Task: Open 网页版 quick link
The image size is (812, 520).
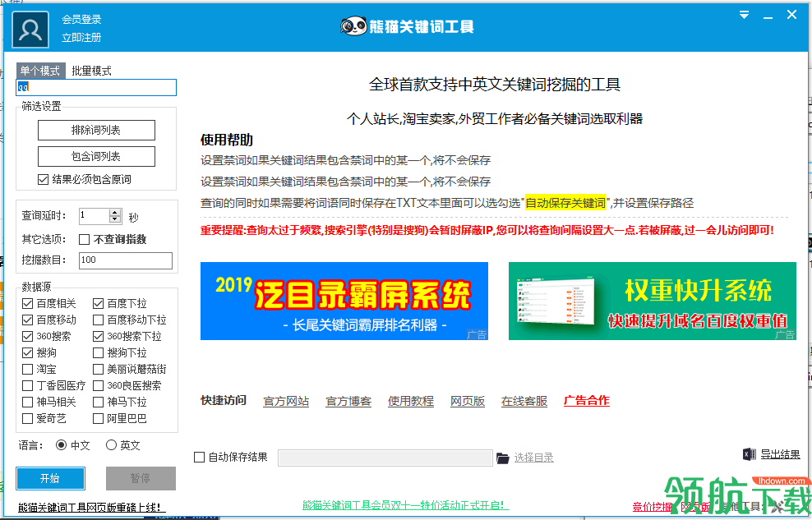Action: pos(468,401)
